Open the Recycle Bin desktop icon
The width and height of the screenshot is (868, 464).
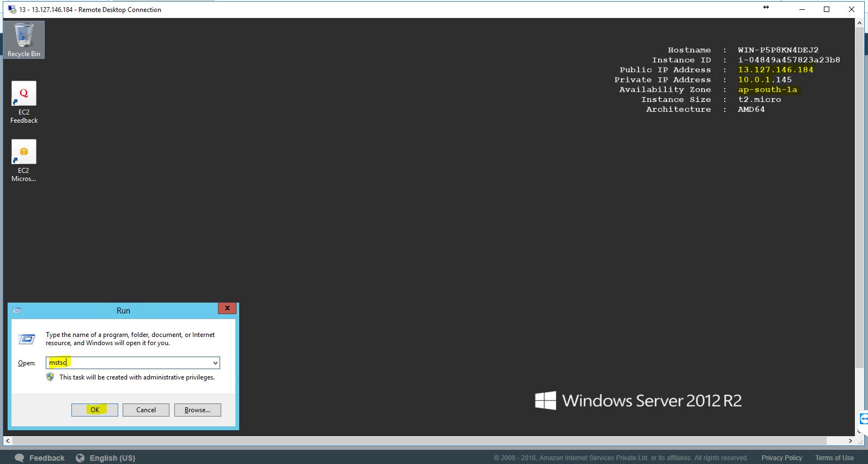pos(23,39)
